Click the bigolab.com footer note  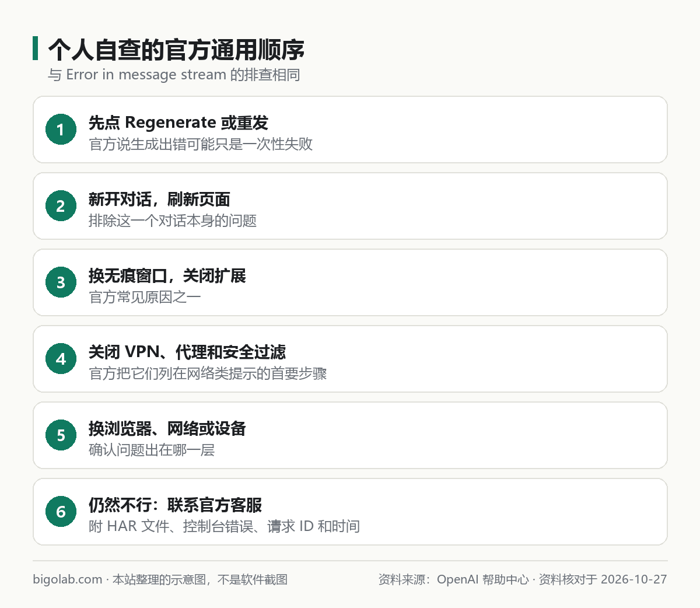160,579
